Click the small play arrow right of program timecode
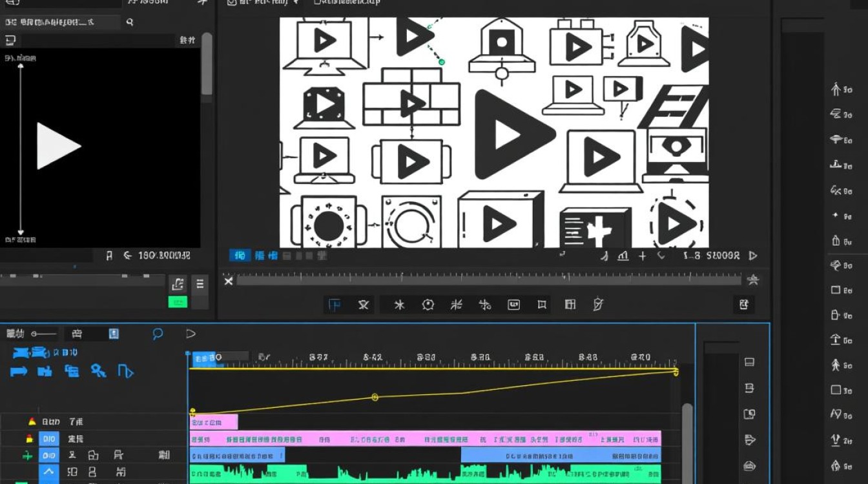 752,256
